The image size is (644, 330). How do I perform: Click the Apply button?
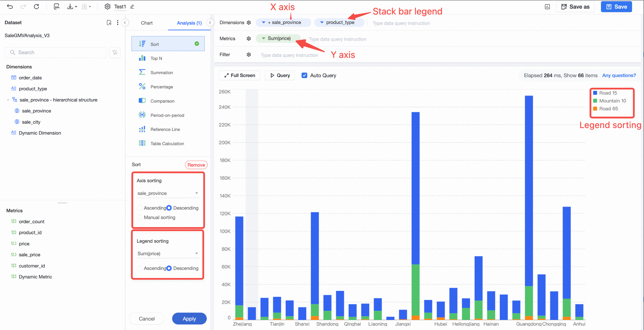pos(189,319)
